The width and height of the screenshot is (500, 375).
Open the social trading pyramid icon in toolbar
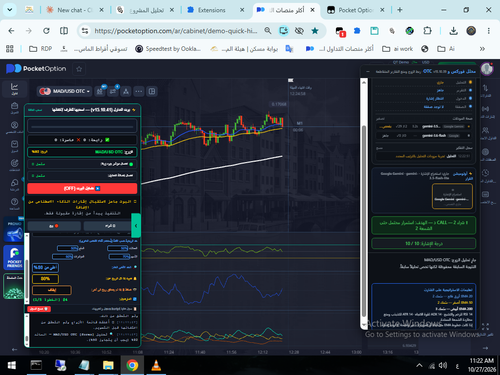click(x=126, y=91)
